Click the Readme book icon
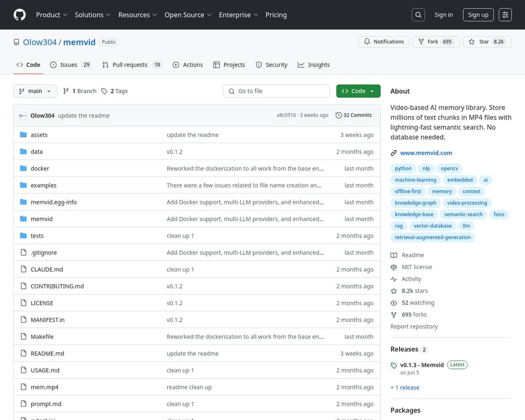 pyautogui.click(x=394, y=255)
